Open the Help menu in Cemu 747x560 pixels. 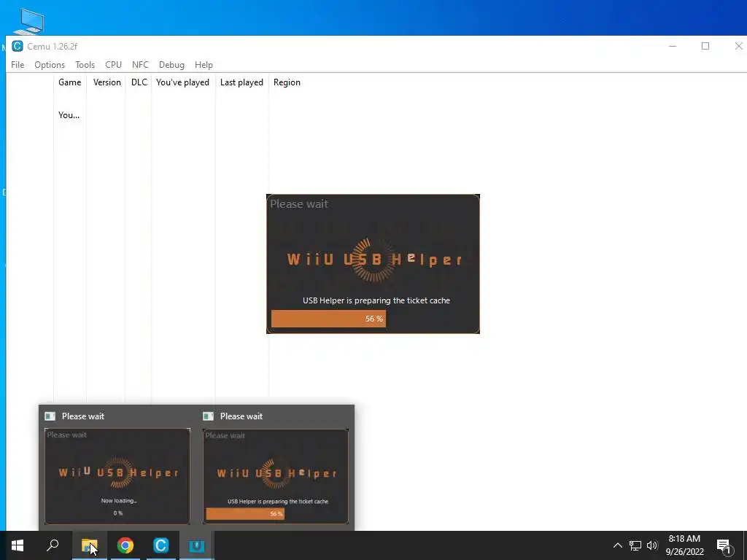[x=204, y=65]
